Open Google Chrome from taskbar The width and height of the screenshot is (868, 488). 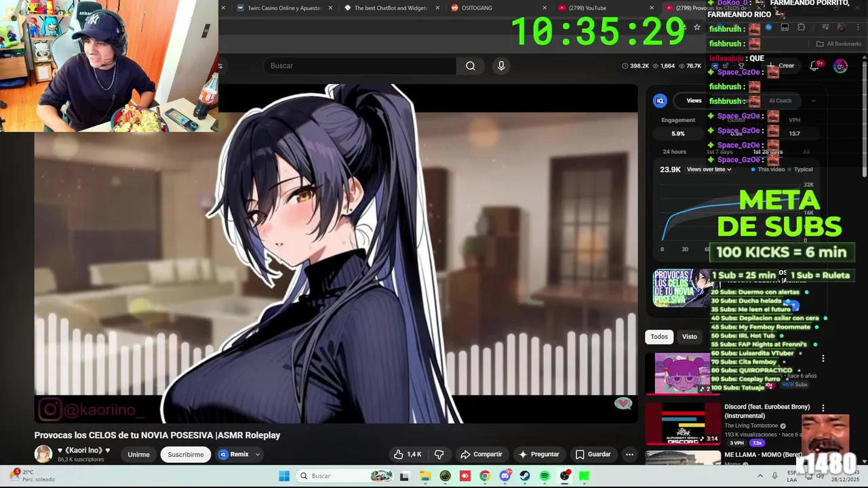pos(484,476)
